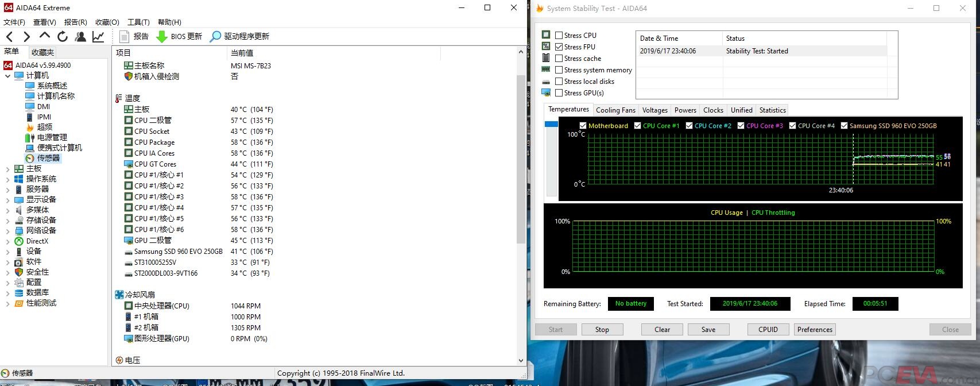Image resolution: width=980 pixels, height=386 pixels.
Task: Open the 文件(F) menu
Action: [x=14, y=22]
